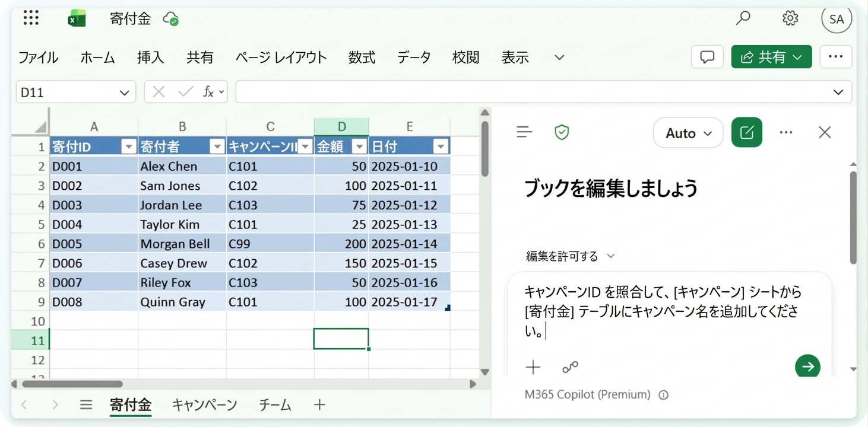This screenshot has width=868, height=427.
Task: Expand the Name Box dropdown arrow
Action: pos(124,93)
